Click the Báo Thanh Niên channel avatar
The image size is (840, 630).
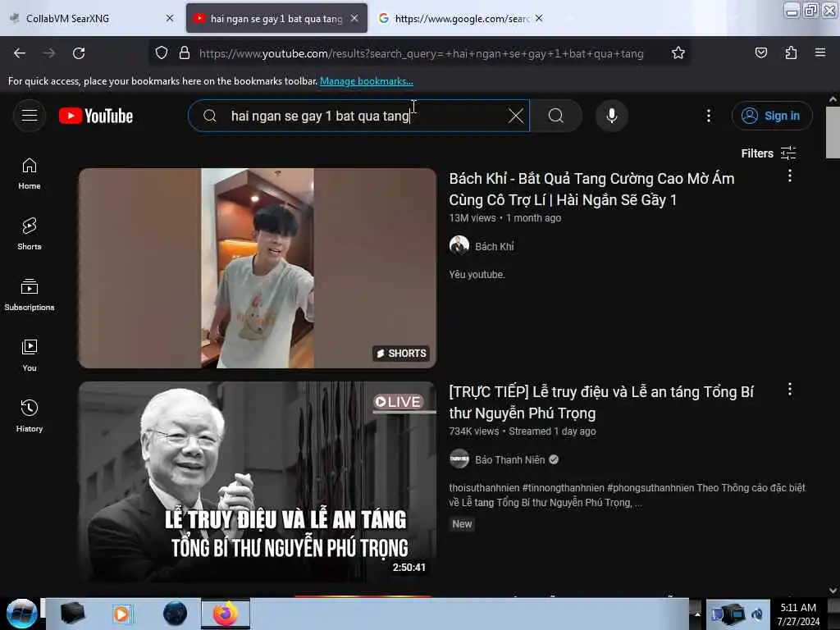click(x=459, y=459)
